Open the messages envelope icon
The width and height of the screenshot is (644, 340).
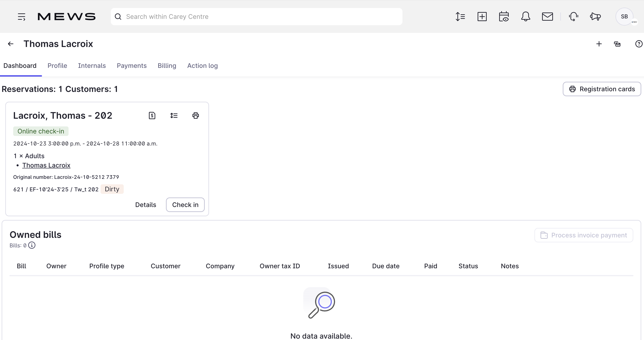(x=547, y=17)
